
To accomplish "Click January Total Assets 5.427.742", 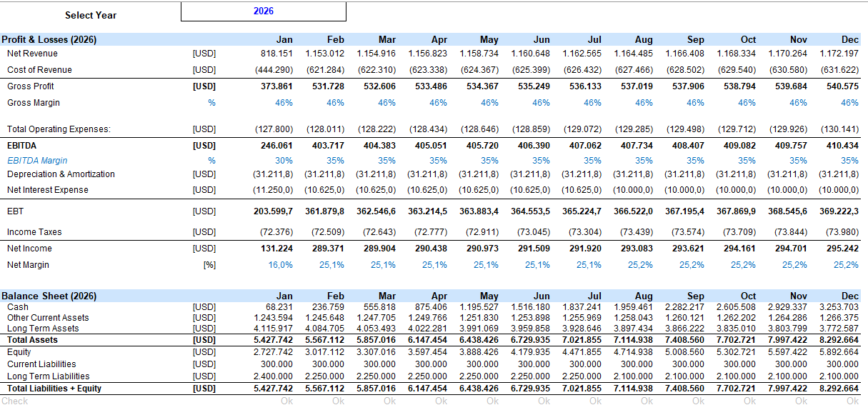I will (x=273, y=340).
